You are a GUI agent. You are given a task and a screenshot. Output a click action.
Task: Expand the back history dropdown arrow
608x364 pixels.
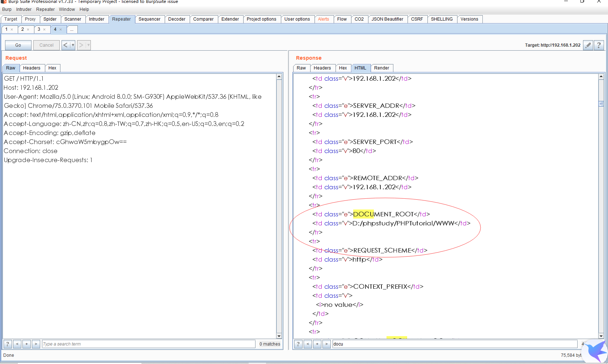point(73,45)
